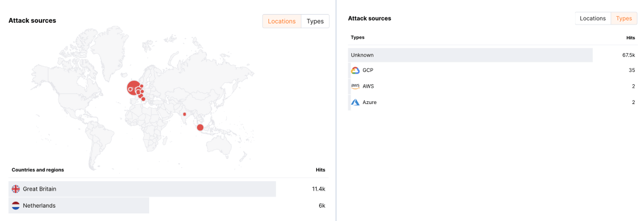The height and width of the screenshot is (221, 644).
Task: Click the Azure logo icon
Action: [x=355, y=102]
